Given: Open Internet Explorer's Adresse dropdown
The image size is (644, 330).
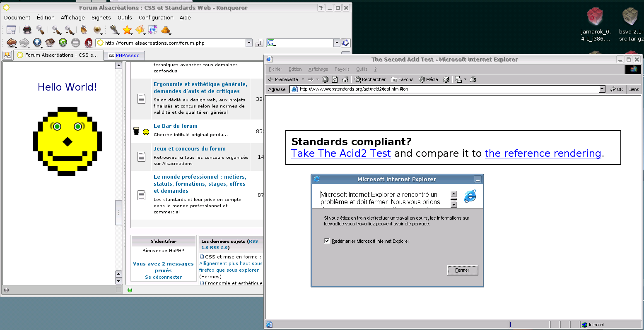Looking at the screenshot, I should point(602,89).
